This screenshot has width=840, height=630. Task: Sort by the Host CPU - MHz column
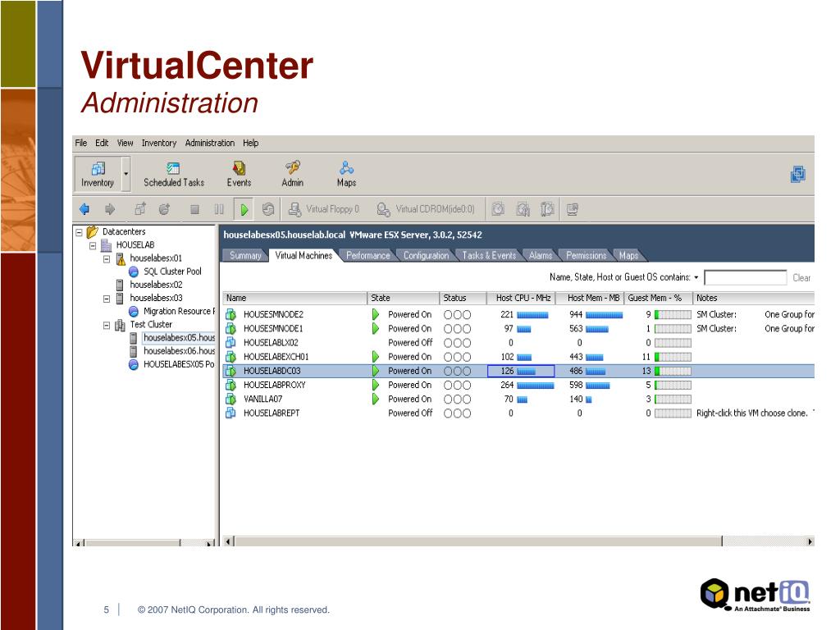pos(521,298)
